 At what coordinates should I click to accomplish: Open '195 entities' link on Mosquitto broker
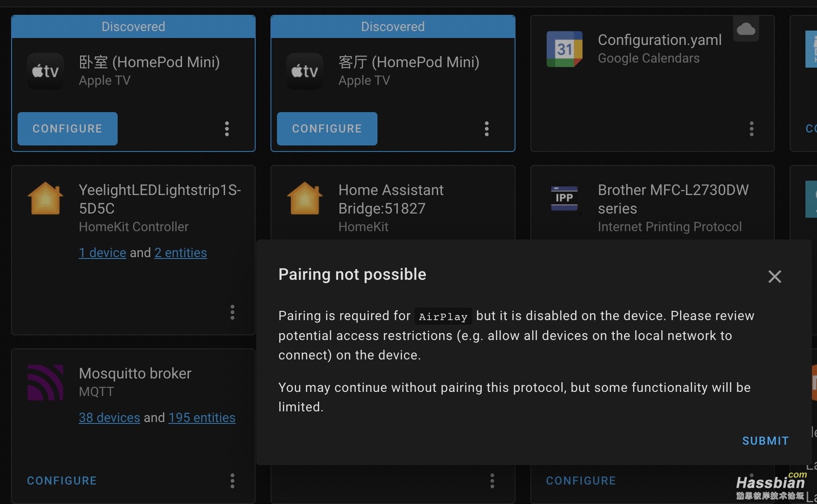(x=202, y=418)
